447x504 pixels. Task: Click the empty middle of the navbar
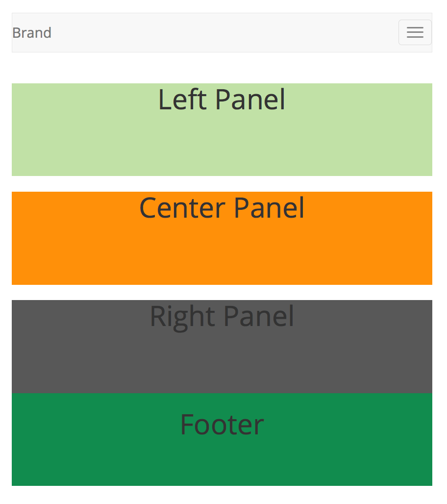(222, 32)
